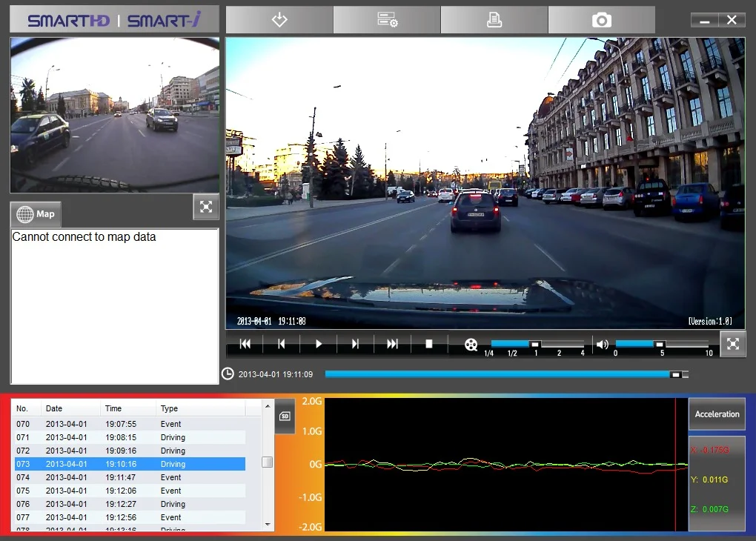The height and width of the screenshot is (541, 756).
Task: Step forward one frame
Action: pyautogui.click(x=355, y=344)
